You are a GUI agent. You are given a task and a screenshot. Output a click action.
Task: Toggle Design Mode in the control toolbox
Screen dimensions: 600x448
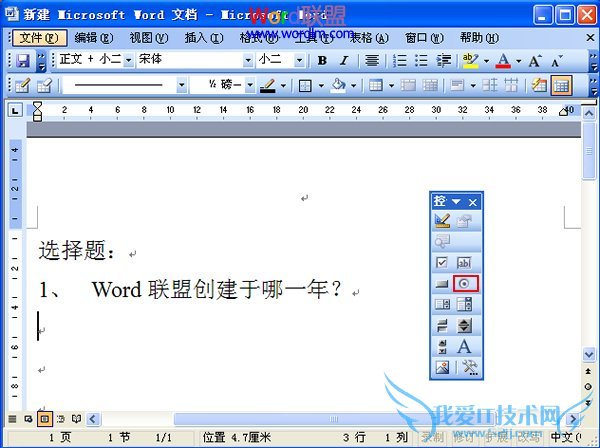(x=442, y=220)
